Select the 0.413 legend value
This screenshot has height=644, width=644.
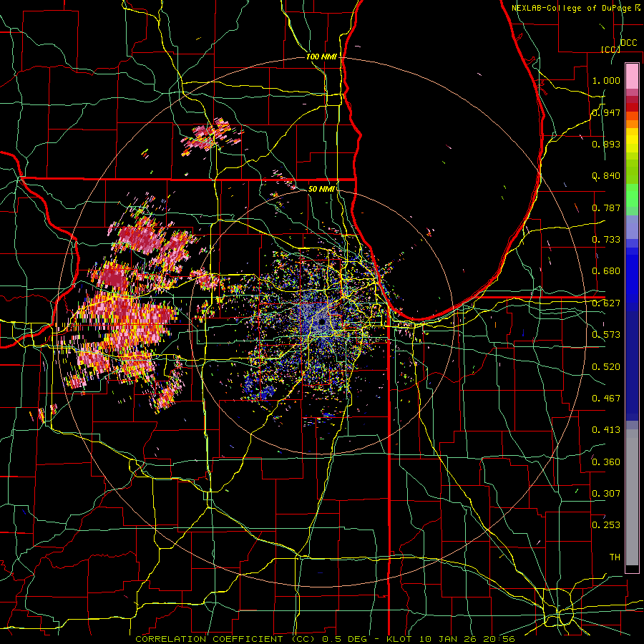tap(606, 430)
